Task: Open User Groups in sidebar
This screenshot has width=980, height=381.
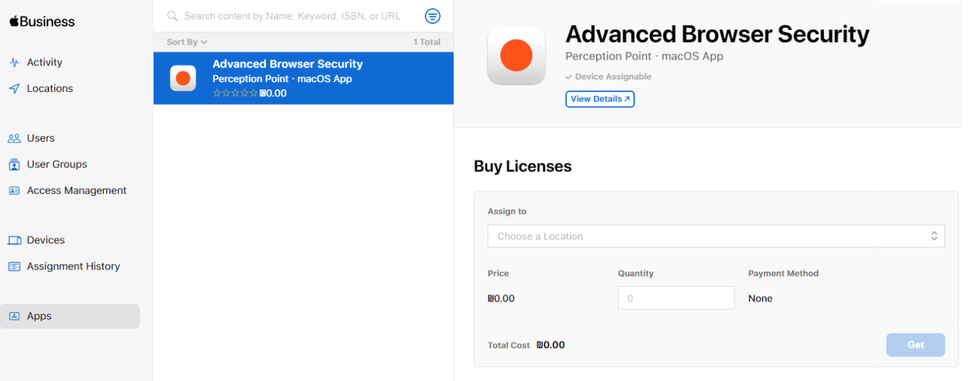Action: [x=56, y=164]
